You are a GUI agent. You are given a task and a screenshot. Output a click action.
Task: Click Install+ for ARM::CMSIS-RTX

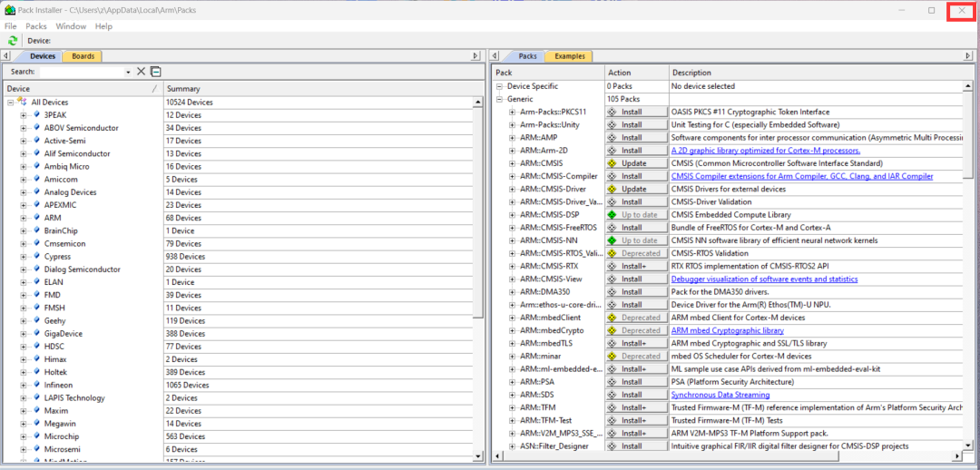[x=636, y=266]
